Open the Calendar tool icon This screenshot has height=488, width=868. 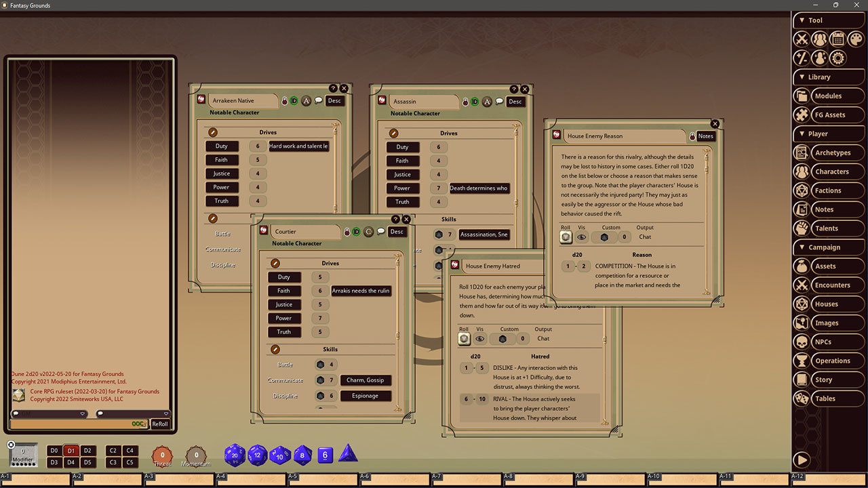click(x=837, y=39)
